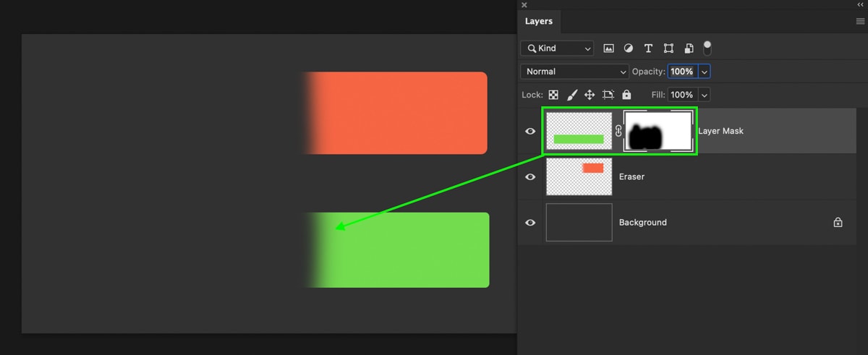
Task: Toggle the mask link chain icon
Action: (x=618, y=132)
